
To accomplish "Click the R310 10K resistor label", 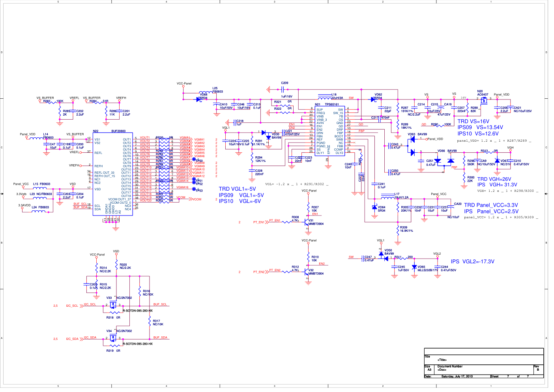I will coord(315,259).
